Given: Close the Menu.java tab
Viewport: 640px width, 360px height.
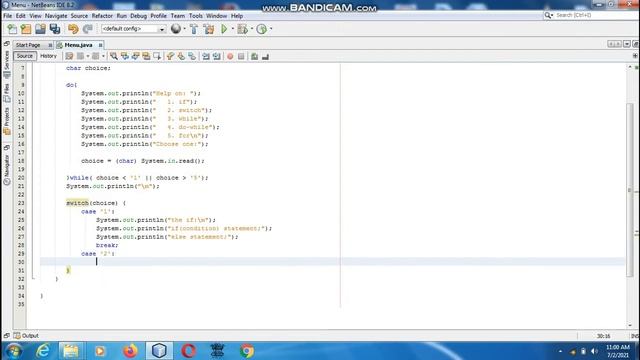Looking at the screenshot, I should (100, 45).
